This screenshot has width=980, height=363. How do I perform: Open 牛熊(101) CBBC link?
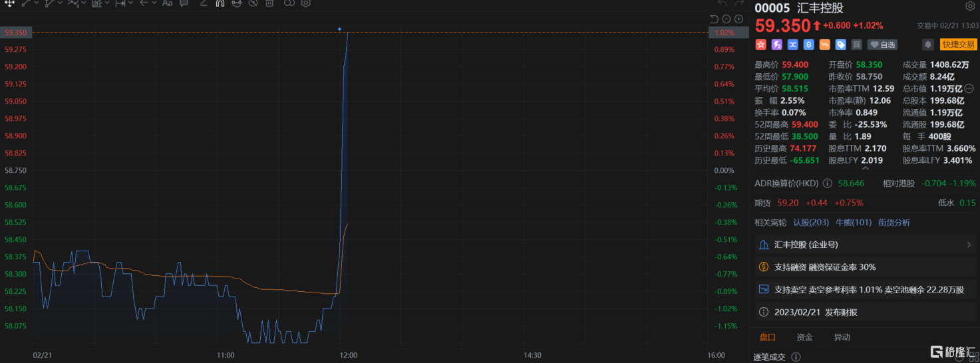point(853,223)
